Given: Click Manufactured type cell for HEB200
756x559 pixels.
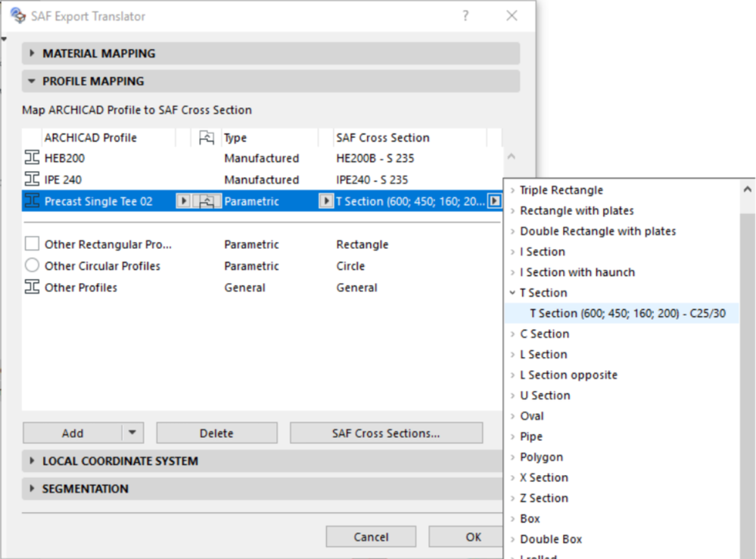Looking at the screenshot, I should pos(261,158).
